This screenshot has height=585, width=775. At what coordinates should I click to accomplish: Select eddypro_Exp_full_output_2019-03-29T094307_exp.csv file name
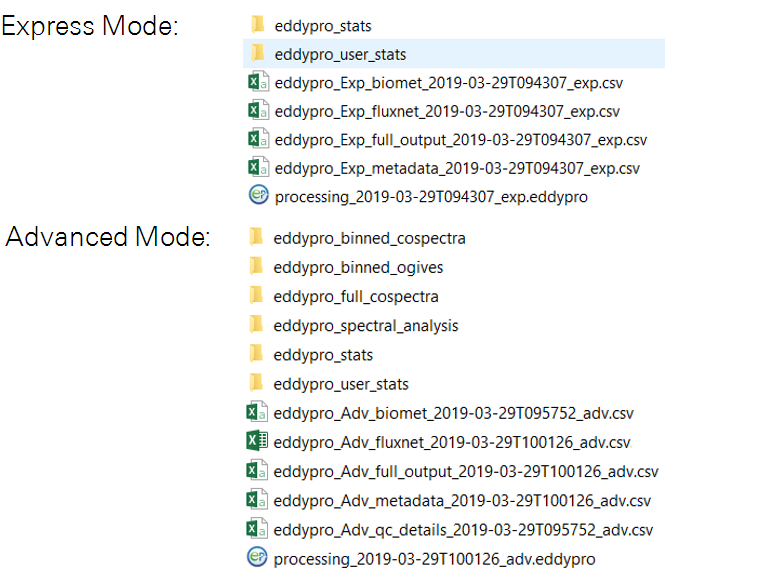(461, 140)
